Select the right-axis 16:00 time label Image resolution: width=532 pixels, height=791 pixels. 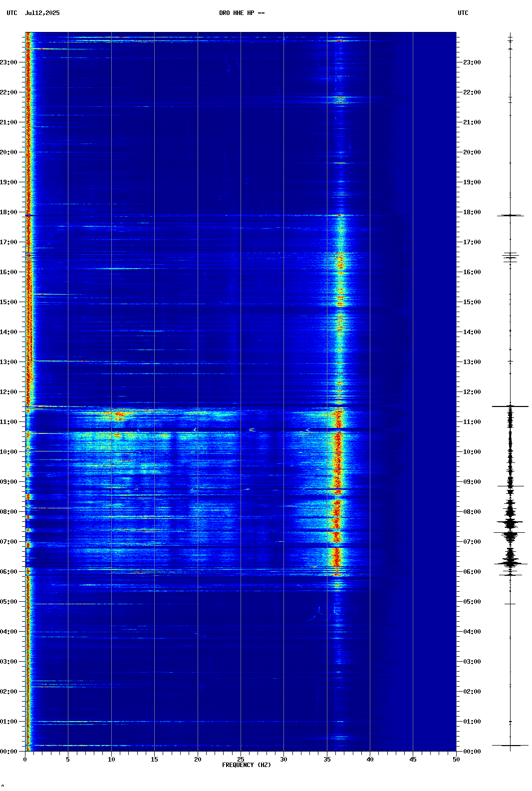472,272
